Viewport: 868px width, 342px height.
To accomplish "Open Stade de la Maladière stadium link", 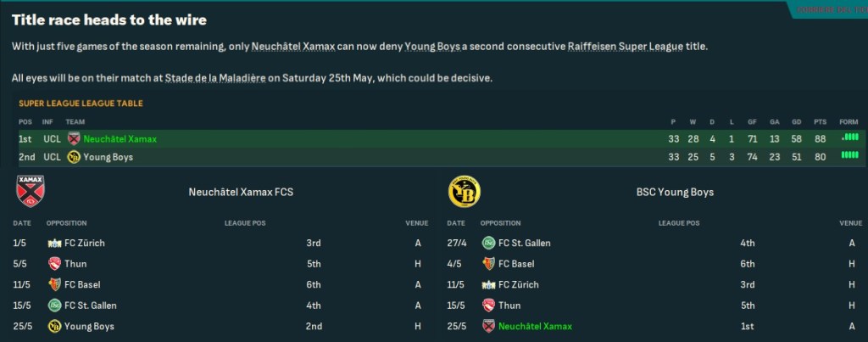I will pyautogui.click(x=214, y=78).
